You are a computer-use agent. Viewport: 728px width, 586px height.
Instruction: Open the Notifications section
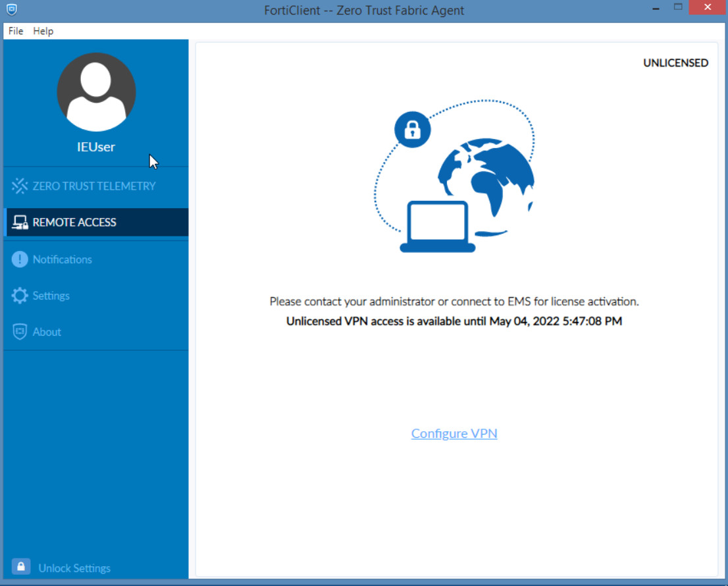click(x=96, y=259)
